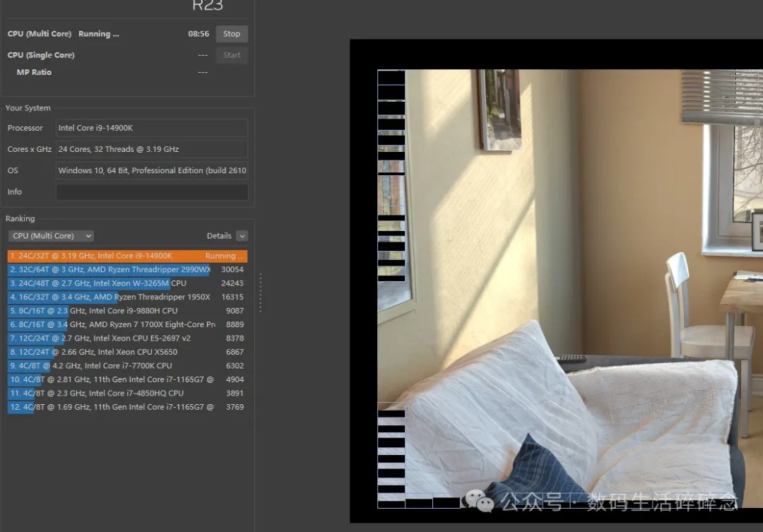Click the CPU (Single Core) label
The height and width of the screenshot is (532, 763).
click(41, 55)
